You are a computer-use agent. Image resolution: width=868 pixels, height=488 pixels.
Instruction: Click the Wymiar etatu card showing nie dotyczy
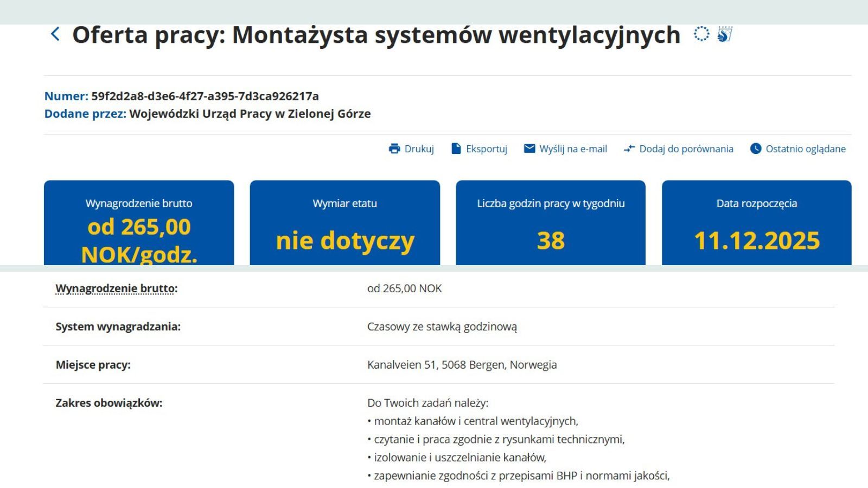346,222
